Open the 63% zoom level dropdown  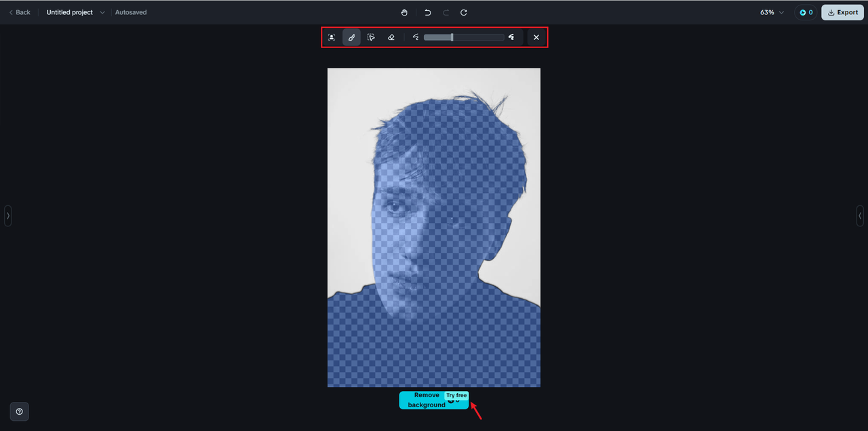point(772,12)
